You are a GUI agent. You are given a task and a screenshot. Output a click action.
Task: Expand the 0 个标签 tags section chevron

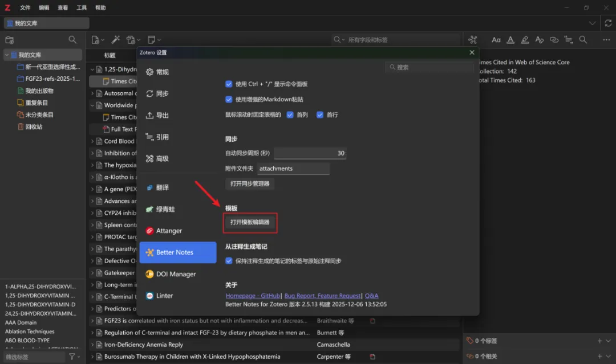point(609,341)
